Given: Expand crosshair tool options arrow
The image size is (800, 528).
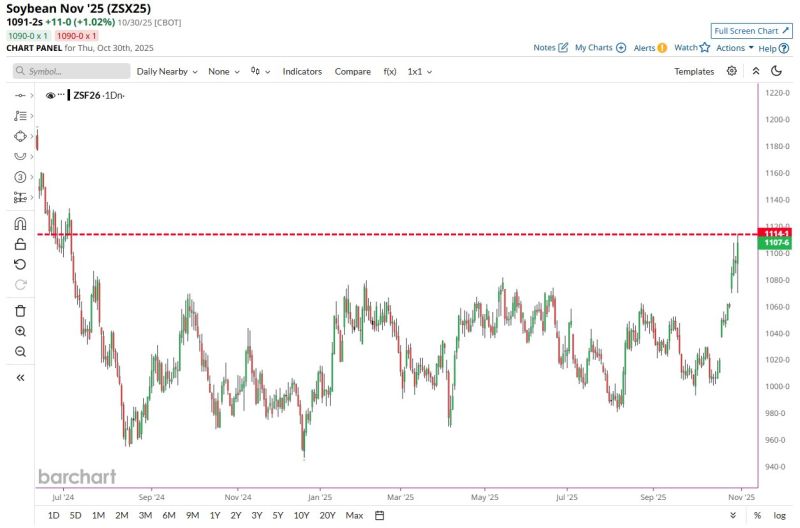Looking at the screenshot, I should [x=32, y=95].
